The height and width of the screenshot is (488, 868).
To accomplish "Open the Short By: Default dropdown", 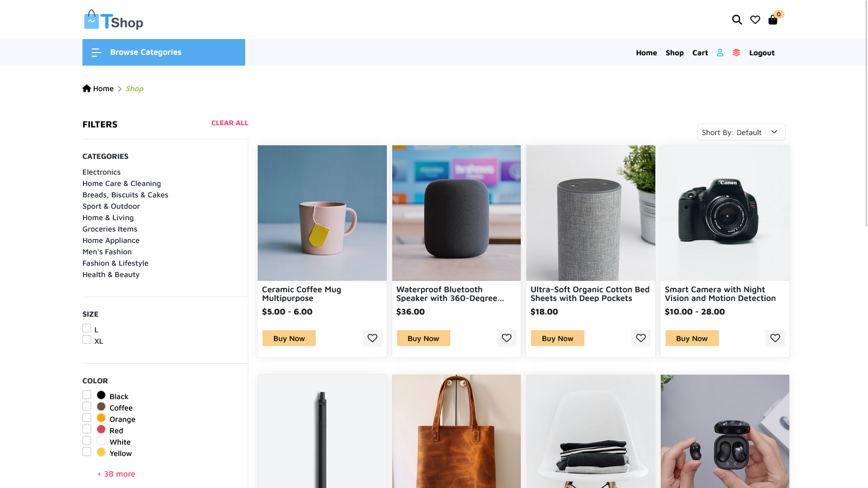I will 741,132.
